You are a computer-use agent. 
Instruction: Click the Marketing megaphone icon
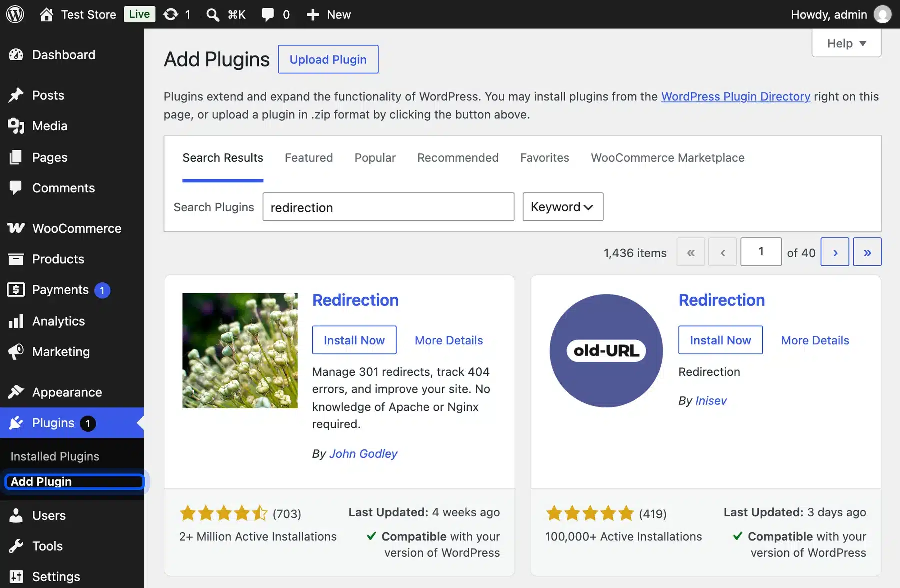pos(16,352)
